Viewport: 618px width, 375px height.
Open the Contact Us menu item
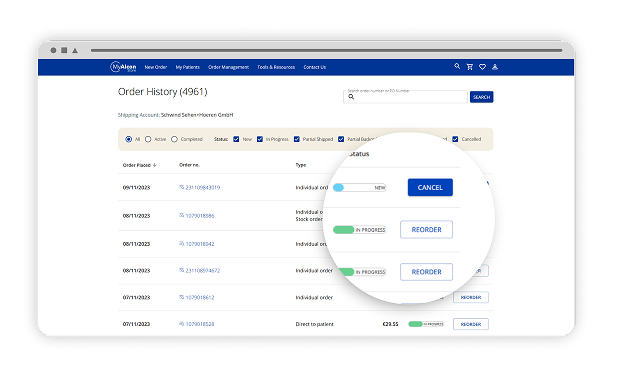click(x=315, y=67)
